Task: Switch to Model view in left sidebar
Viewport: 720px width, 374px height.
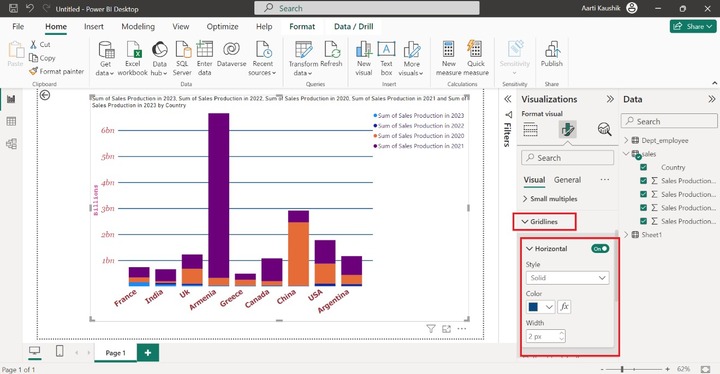Action: coord(11,144)
